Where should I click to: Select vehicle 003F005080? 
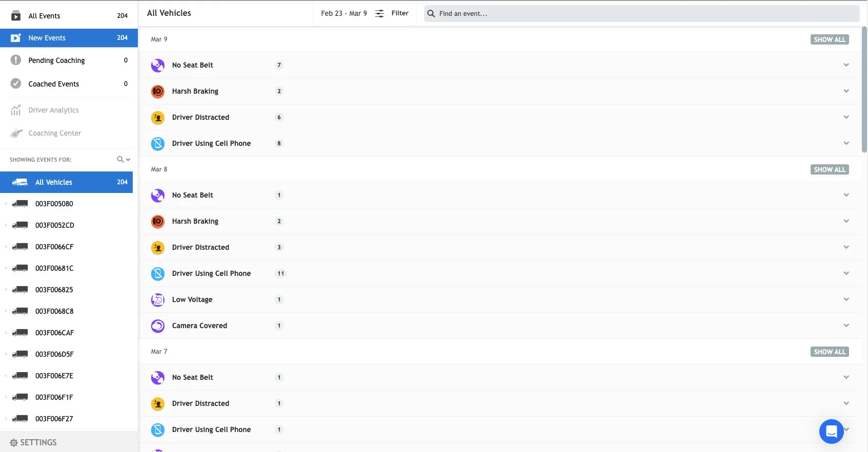(x=66, y=204)
